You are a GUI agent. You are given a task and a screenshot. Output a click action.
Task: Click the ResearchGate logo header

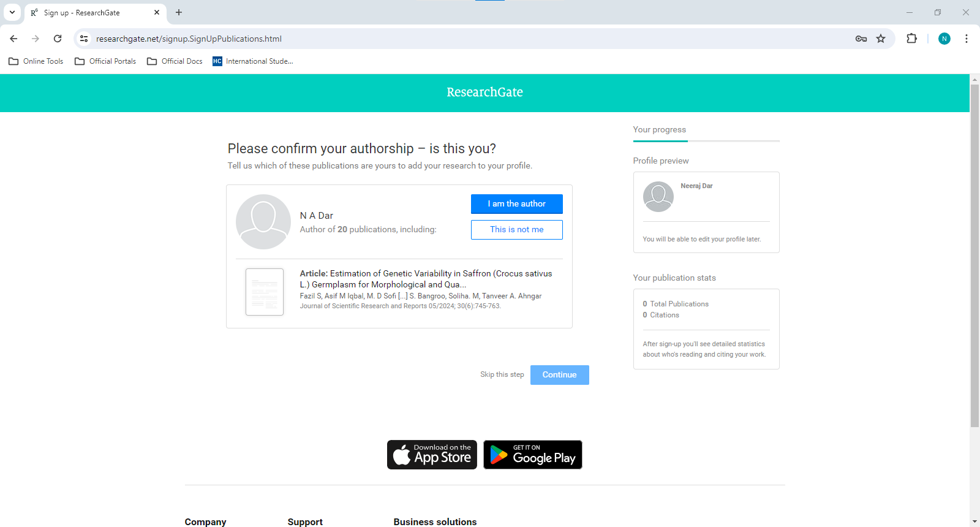pos(484,93)
